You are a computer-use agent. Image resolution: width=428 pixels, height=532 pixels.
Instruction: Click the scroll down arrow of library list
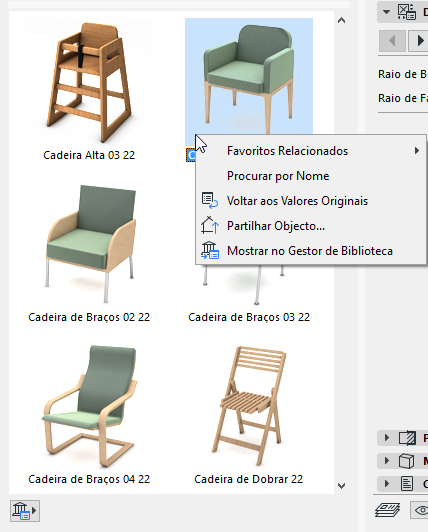pos(341,486)
